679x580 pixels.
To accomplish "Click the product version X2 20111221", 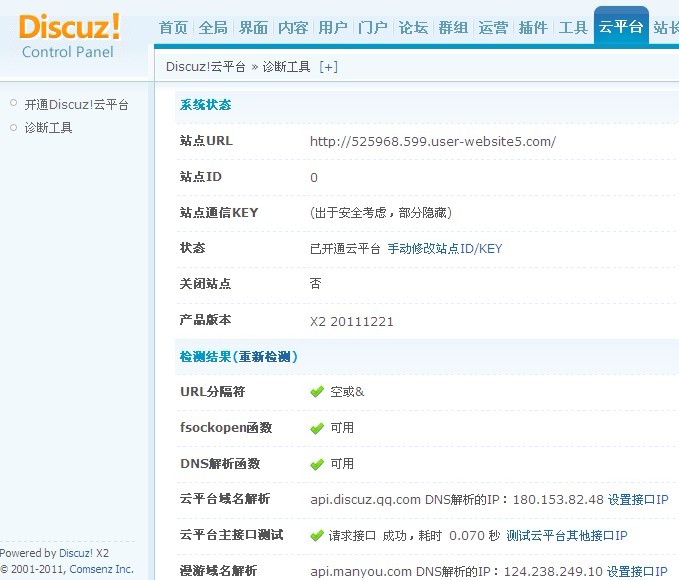I will pos(352,321).
